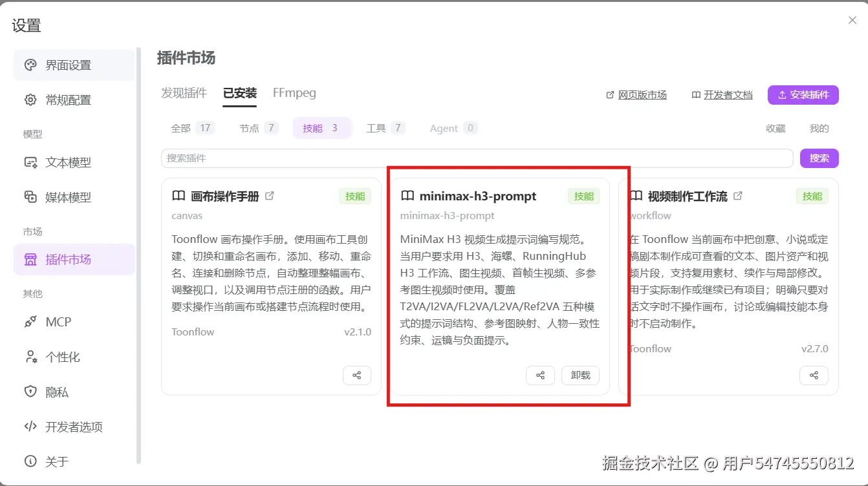Focus the 搜索插件 search field
The image size is (868, 486).
click(477, 158)
